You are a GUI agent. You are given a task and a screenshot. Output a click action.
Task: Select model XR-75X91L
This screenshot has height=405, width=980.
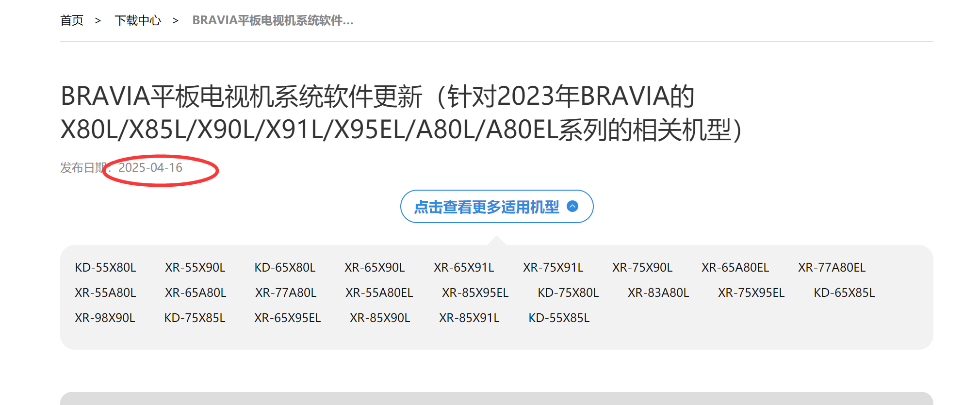553,268
